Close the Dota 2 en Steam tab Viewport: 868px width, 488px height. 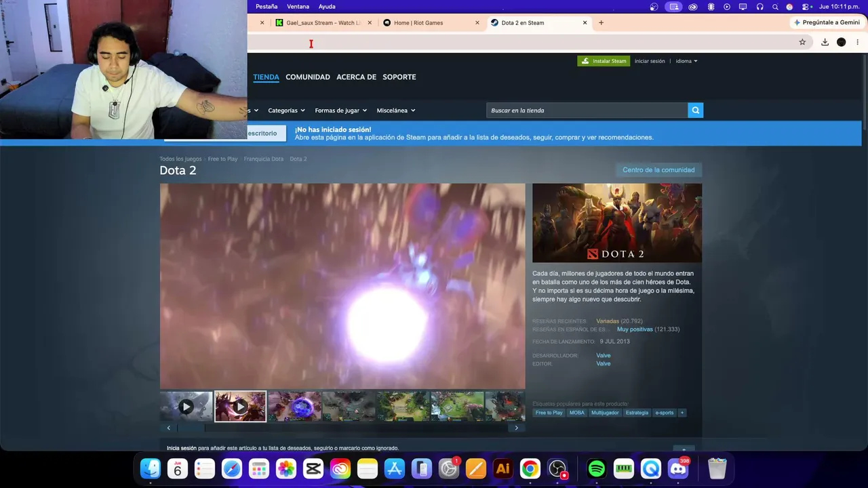pyautogui.click(x=585, y=22)
